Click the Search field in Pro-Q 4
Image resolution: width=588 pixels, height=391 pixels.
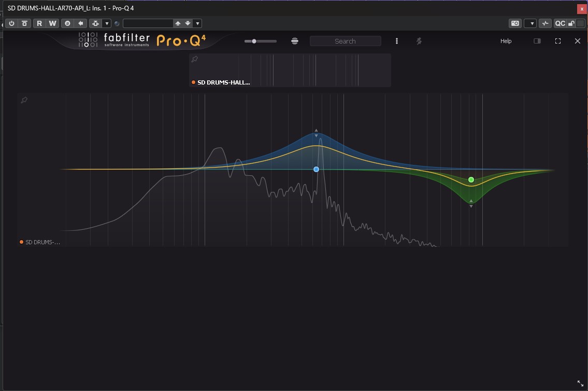[x=345, y=41]
